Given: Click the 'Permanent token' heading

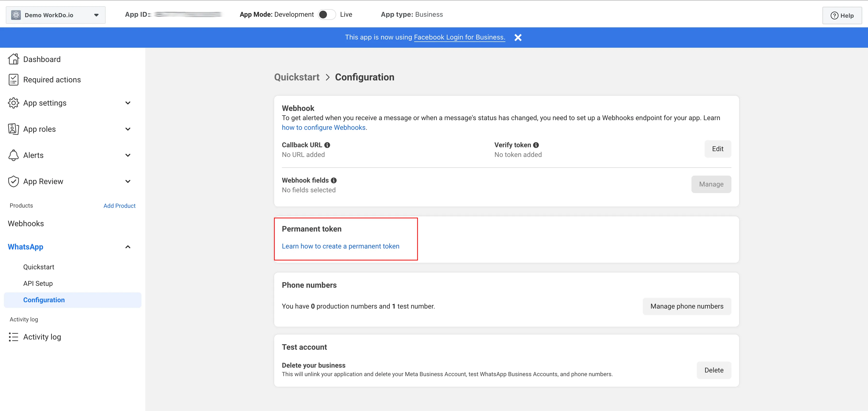Looking at the screenshot, I should click(x=312, y=229).
